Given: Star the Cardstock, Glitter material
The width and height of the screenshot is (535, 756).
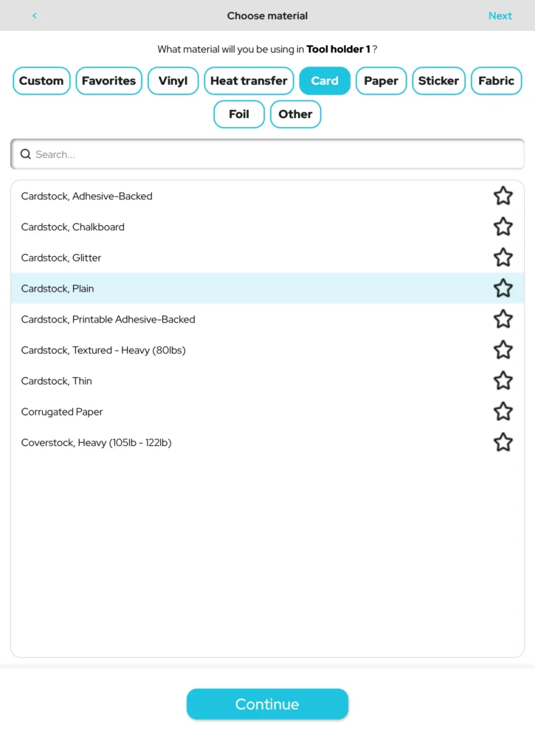Looking at the screenshot, I should 503,258.
